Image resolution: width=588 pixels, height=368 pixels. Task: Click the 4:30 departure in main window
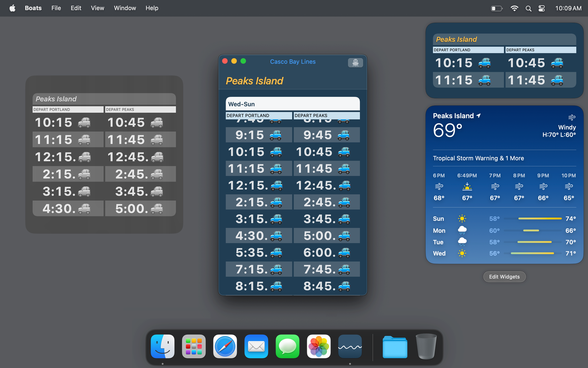pos(252,236)
